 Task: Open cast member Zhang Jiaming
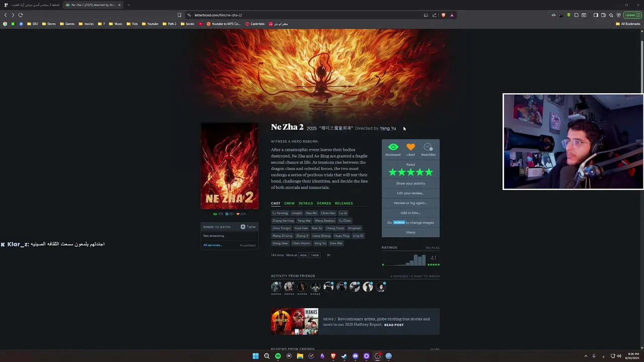click(x=283, y=221)
